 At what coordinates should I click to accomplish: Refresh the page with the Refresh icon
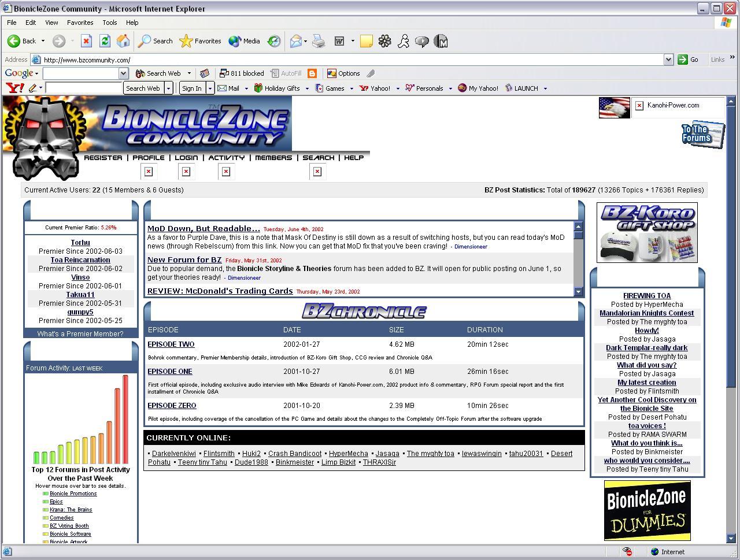(x=105, y=41)
